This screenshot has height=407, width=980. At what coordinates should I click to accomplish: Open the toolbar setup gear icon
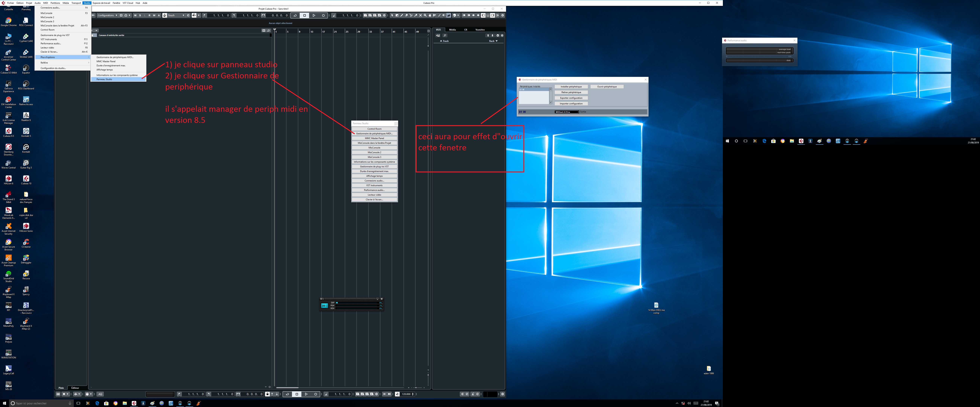pyautogui.click(x=503, y=15)
